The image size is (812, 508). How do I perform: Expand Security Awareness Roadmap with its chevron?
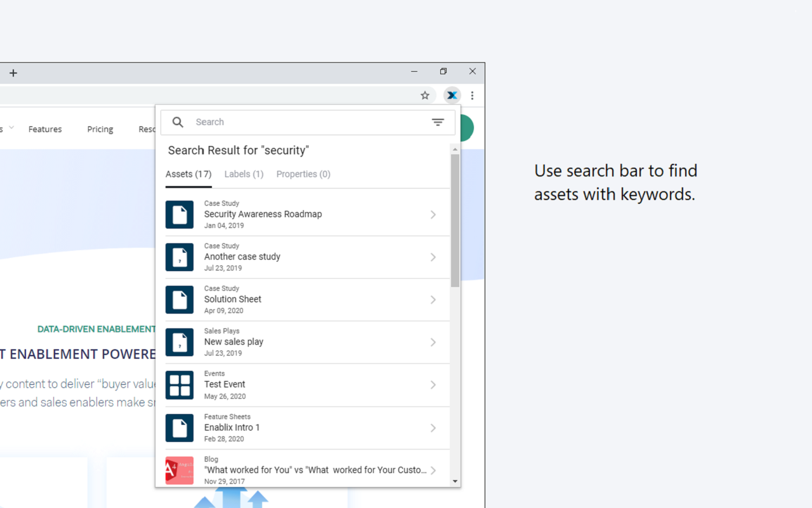click(x=433, y=215)
